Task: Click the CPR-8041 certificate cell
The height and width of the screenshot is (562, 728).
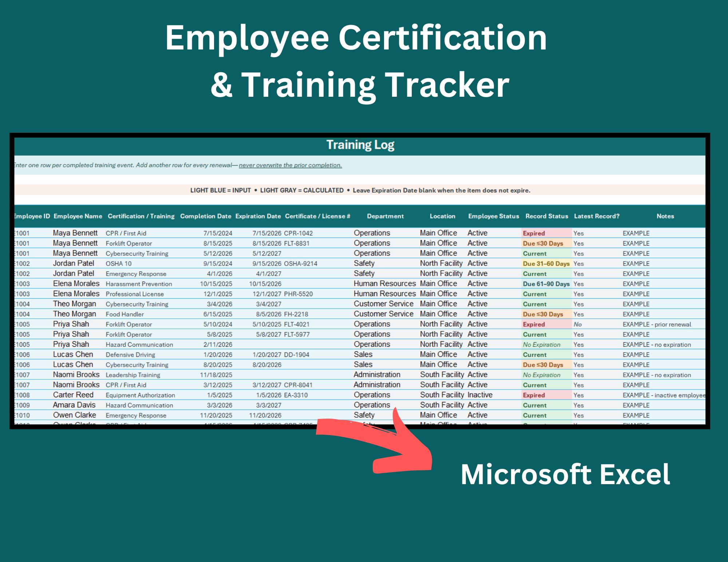Action: click(x=298, y=385)
